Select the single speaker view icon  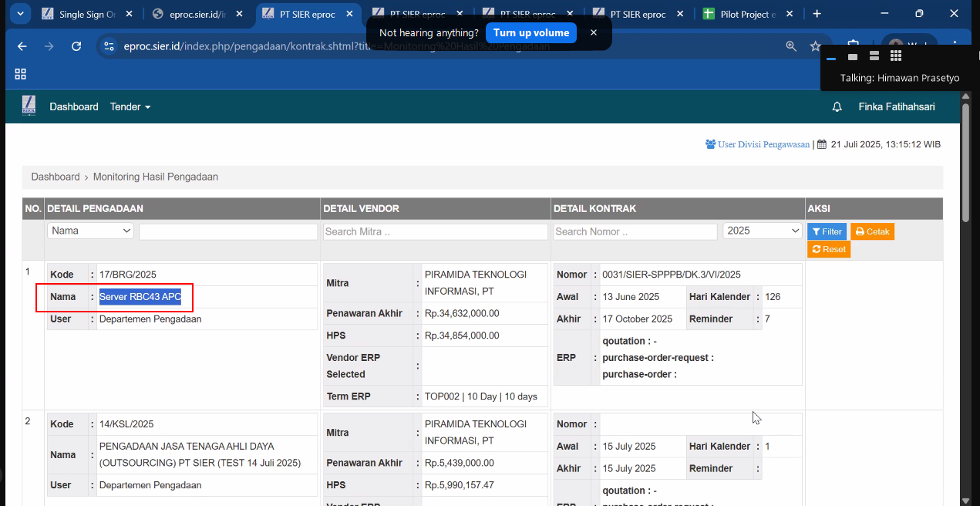pos(853,56)
